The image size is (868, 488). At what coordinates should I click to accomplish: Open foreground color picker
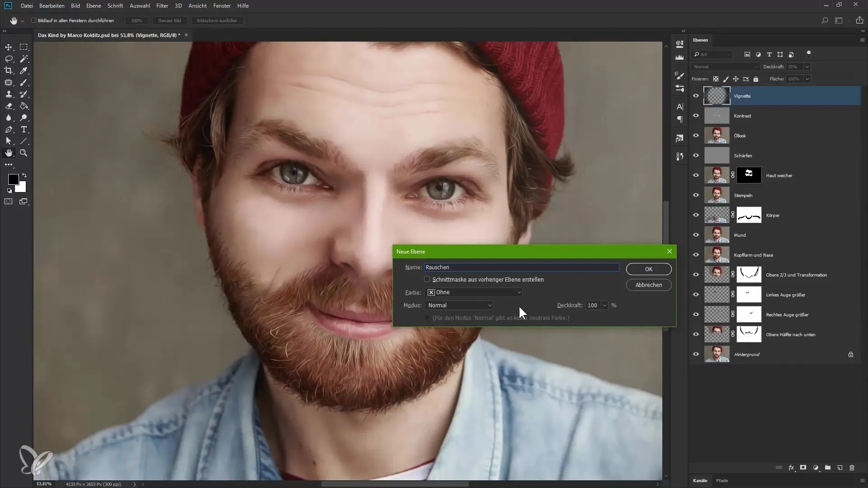pos(13,179)
